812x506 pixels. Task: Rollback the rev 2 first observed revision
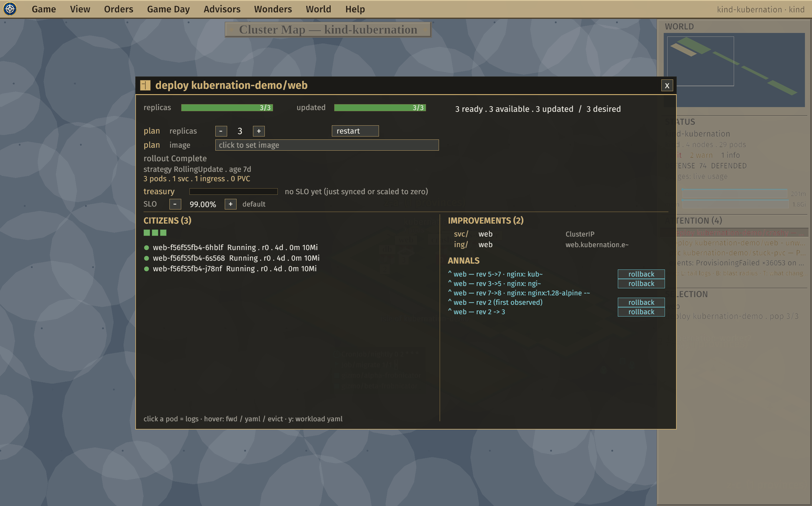[x=641, y=302]
